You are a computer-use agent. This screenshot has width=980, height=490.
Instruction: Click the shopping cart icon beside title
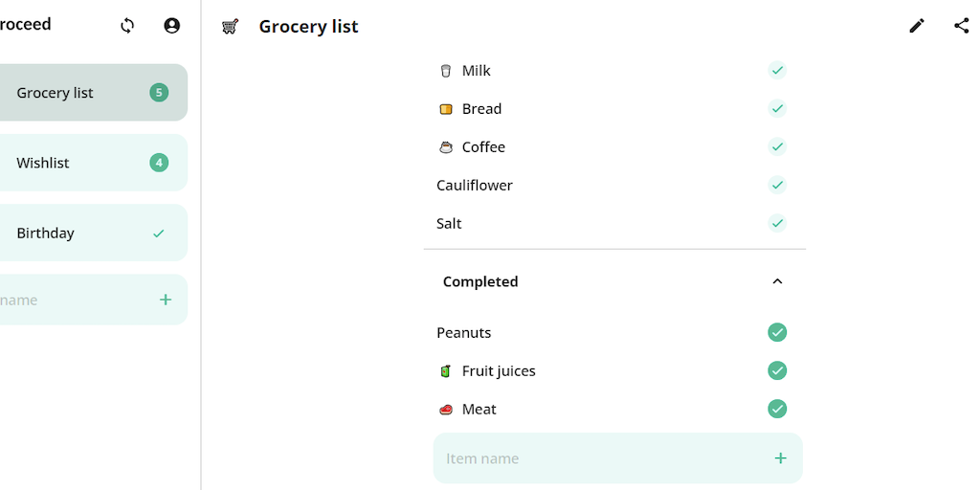(x=230, y=27)
